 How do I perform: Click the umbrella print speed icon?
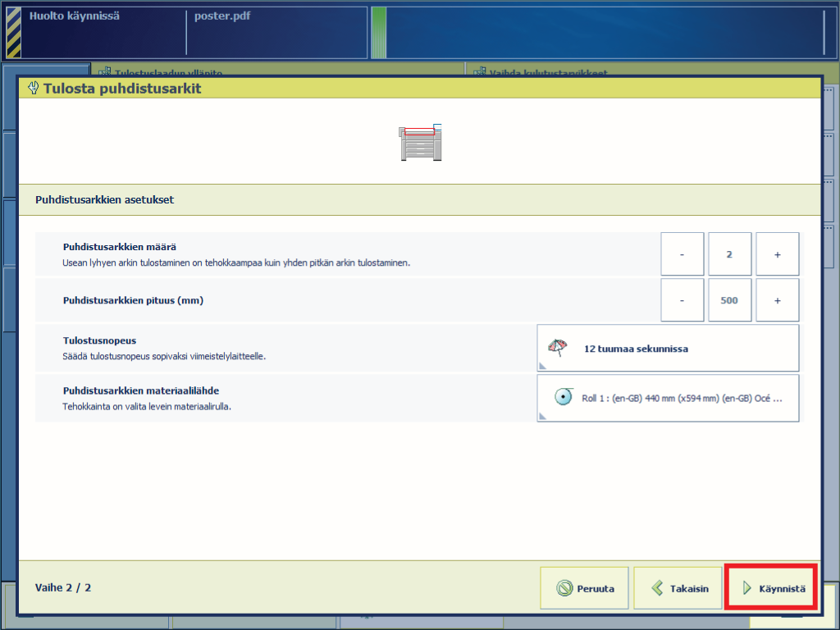pos(557,348)
